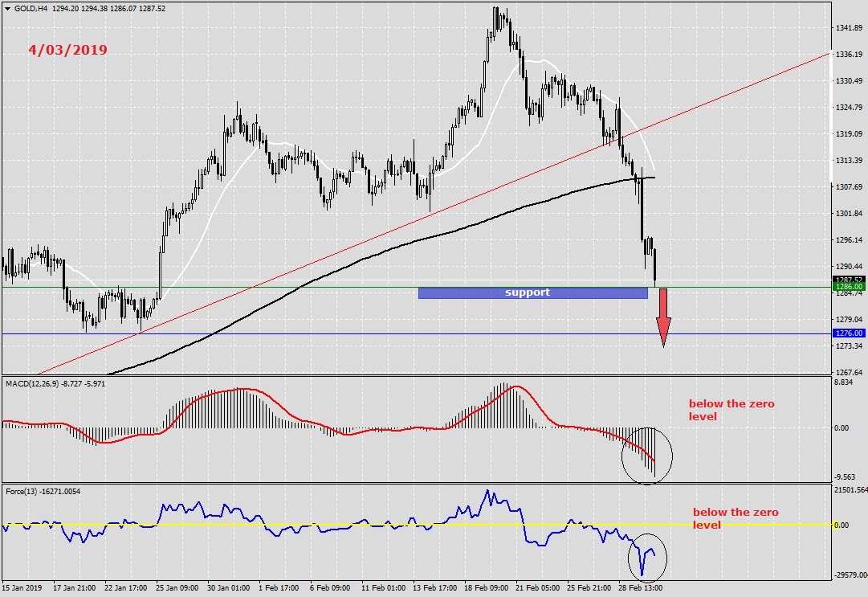Click the 13 Feb 17:00 time axis label
This screenshot has width=868, height=597.
435,587
